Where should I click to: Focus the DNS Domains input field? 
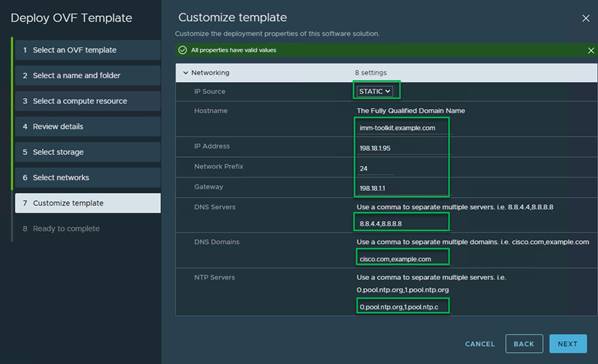click(403, 259)
